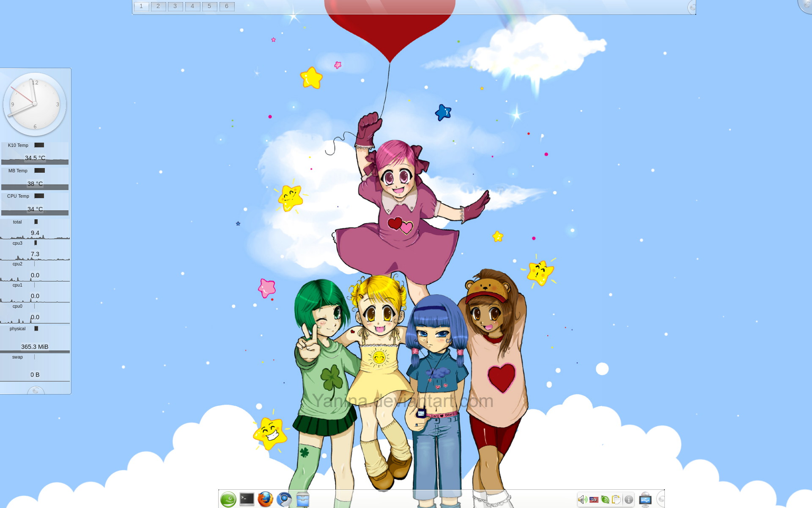
Task: Launch the Konsole terminal from the panel
Action: [x=247, y=500]
